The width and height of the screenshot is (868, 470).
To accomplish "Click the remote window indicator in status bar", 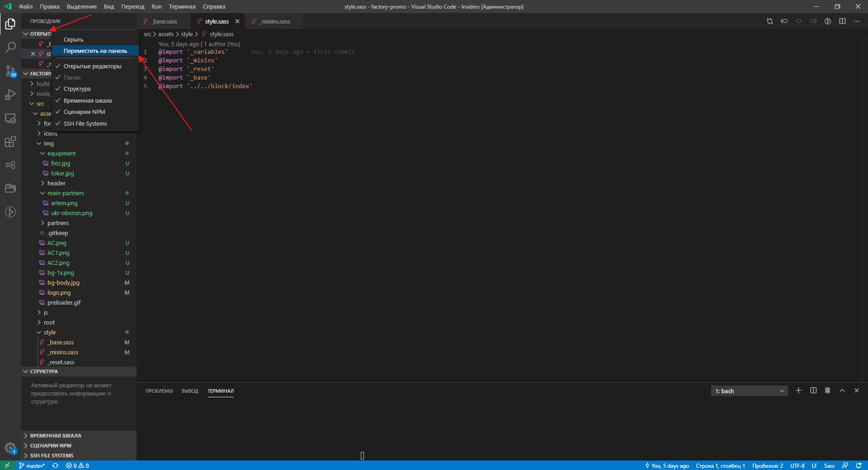I will [x=7, y=465].
